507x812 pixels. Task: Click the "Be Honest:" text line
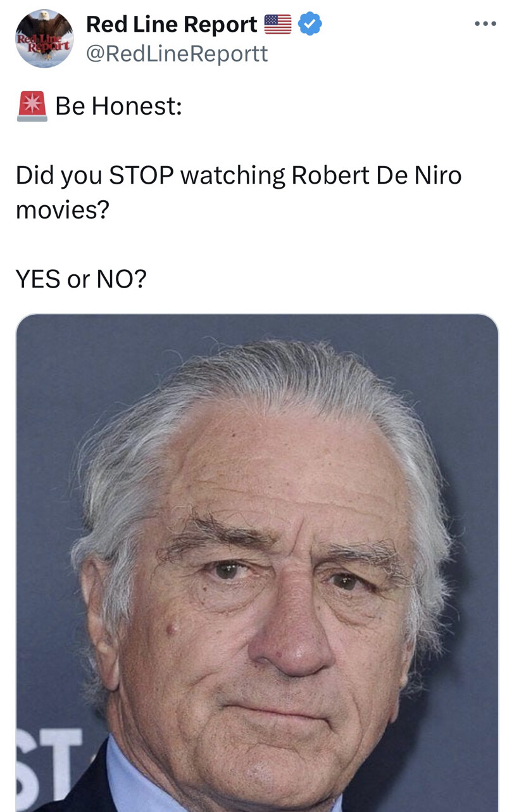(x=118, y=106)
